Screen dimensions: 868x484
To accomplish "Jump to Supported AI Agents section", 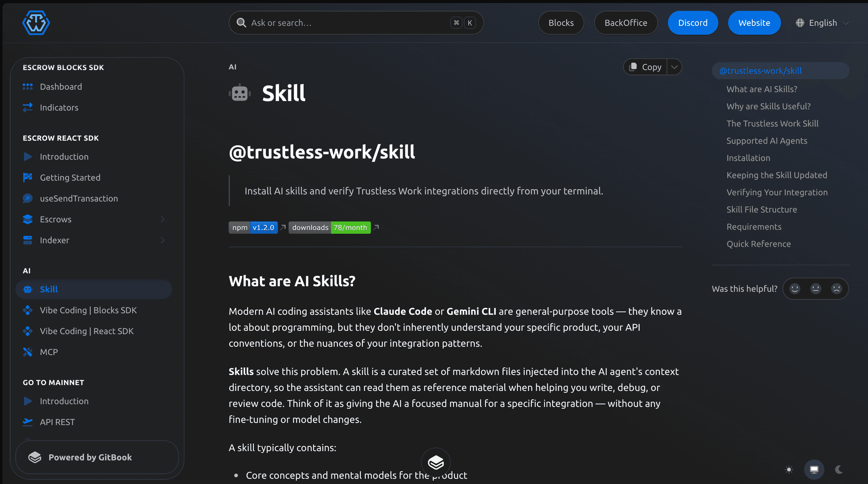I will pos(767,141).
